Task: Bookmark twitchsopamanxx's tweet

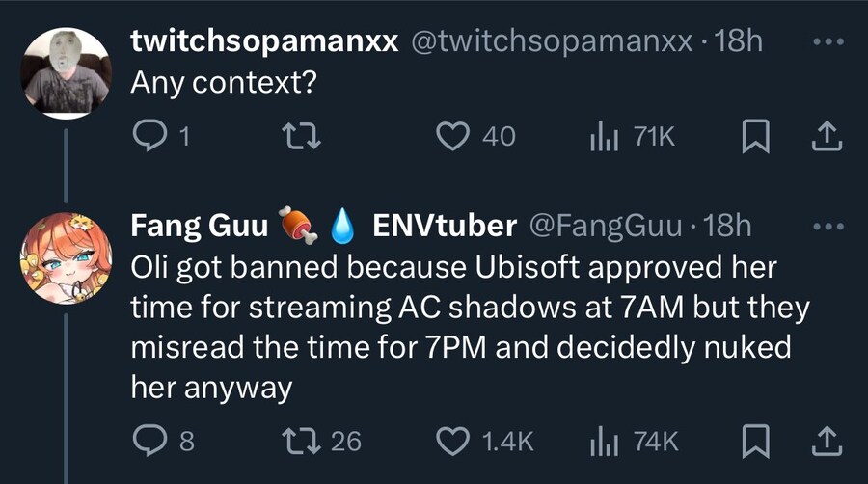Action: tap(755, 137)
